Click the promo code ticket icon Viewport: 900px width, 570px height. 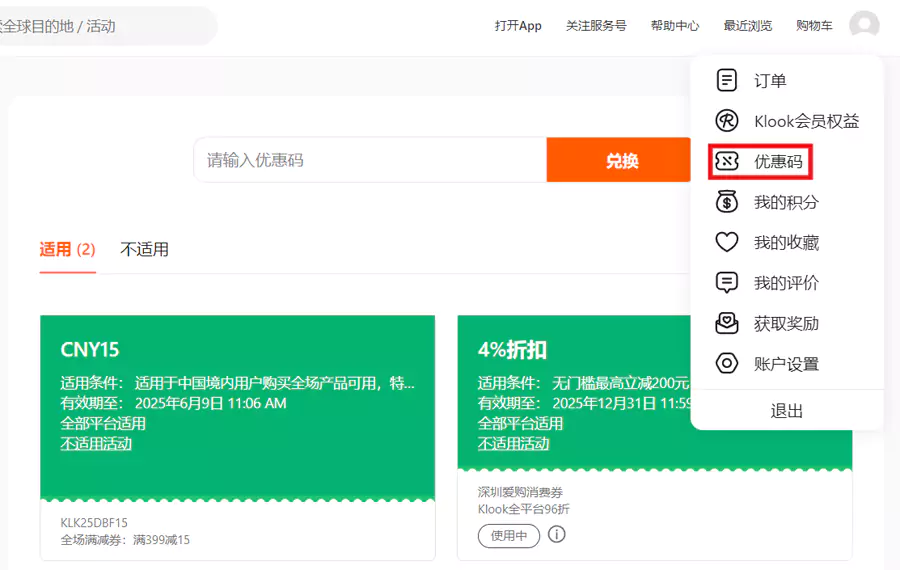727,162
